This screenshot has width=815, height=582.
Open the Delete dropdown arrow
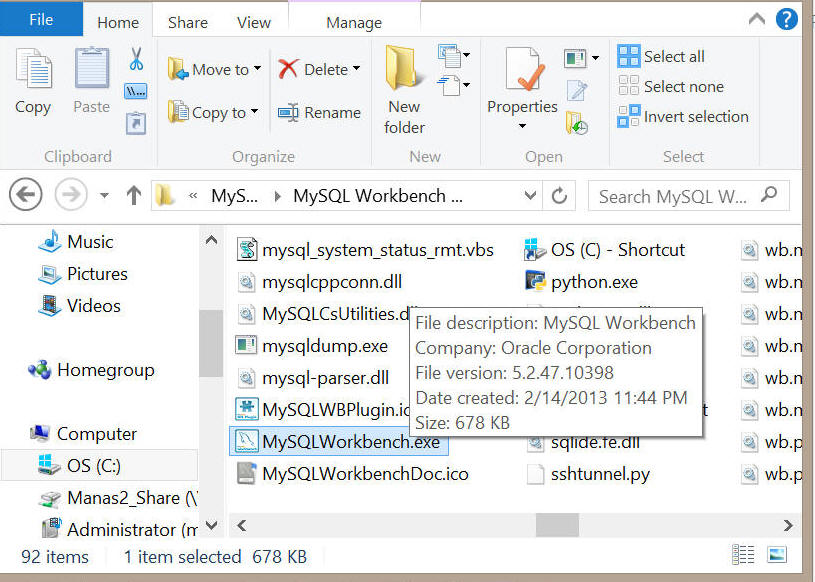coord(357,69)
